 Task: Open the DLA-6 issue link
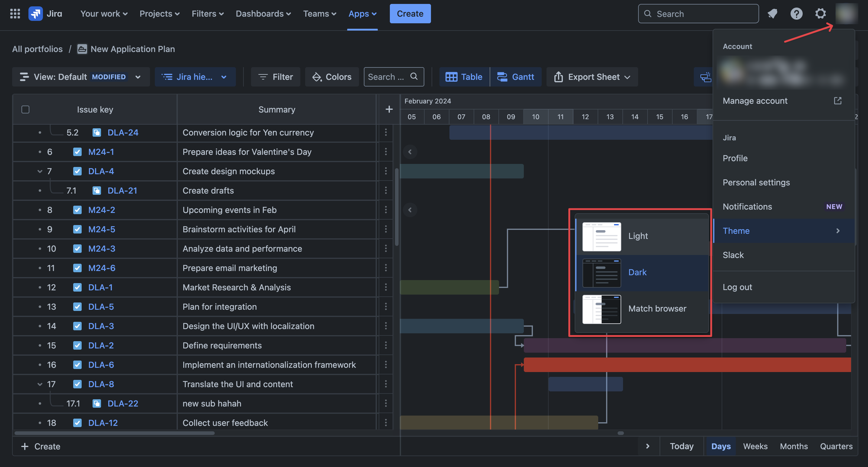click(x=101, y=364)
